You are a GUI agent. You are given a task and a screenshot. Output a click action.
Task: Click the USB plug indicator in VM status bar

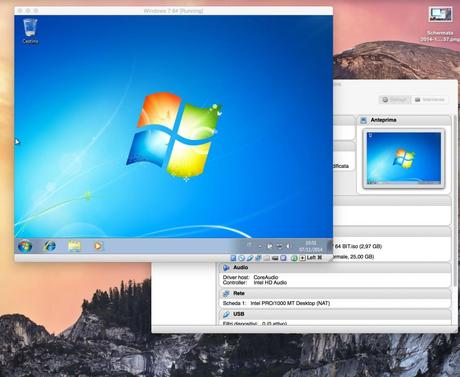[x=250, y=258]
